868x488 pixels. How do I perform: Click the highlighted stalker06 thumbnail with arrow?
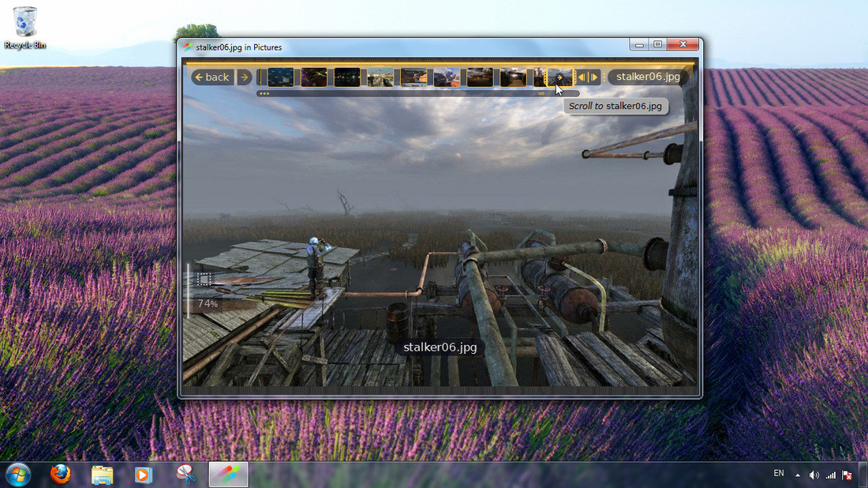(559, 77)
